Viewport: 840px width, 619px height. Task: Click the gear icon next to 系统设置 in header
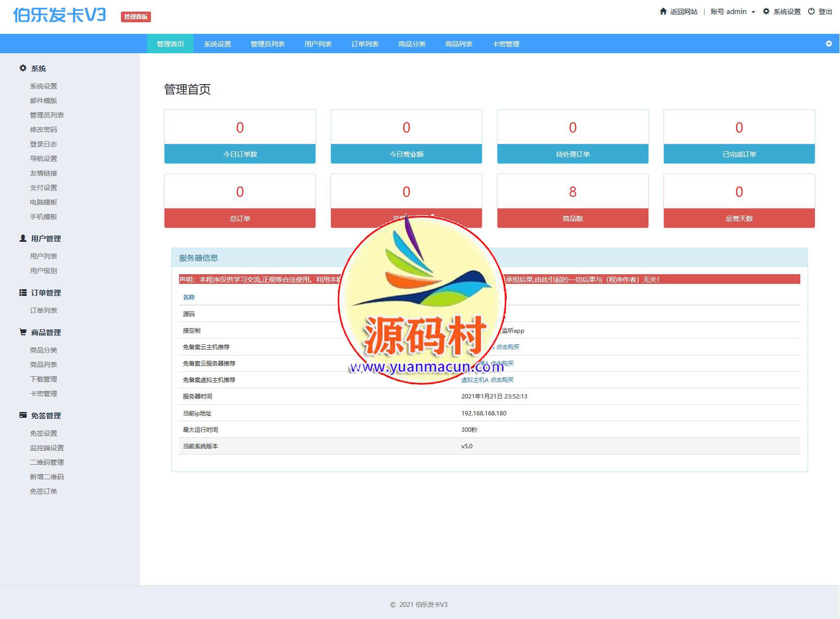[x=766, y=11]
